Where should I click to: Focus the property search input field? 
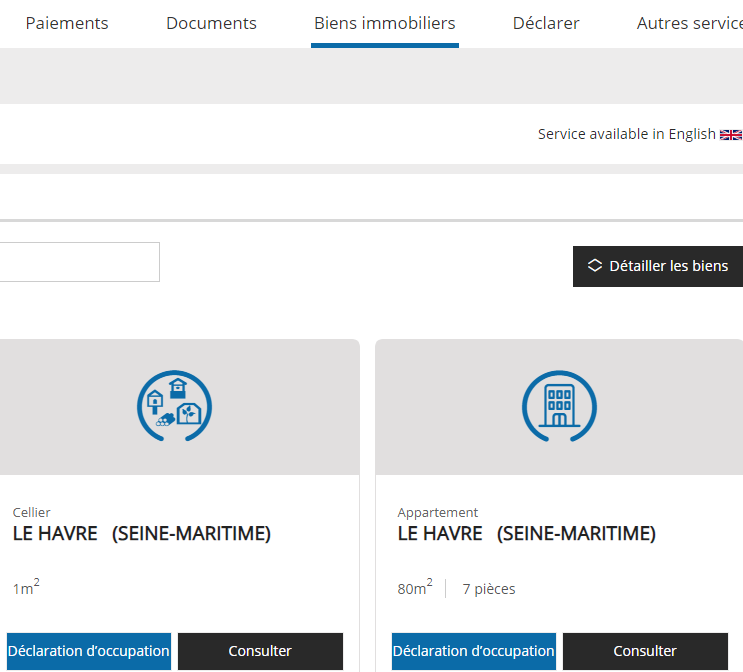(x=78, y=262)
